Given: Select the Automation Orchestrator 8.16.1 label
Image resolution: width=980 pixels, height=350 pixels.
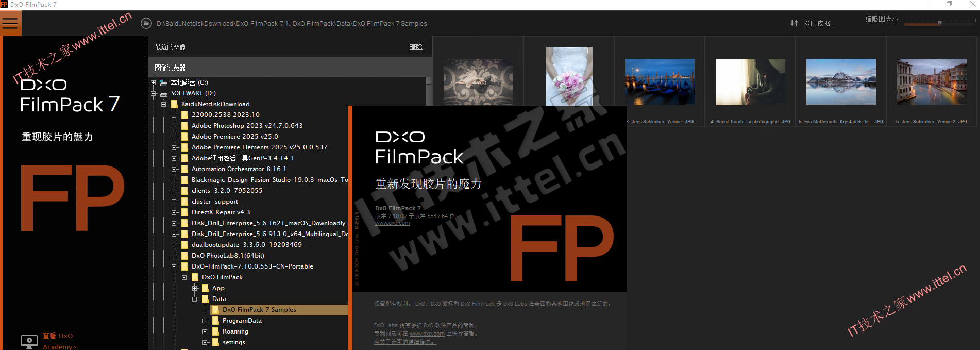Looking at the screenshot, I should 239,169.
